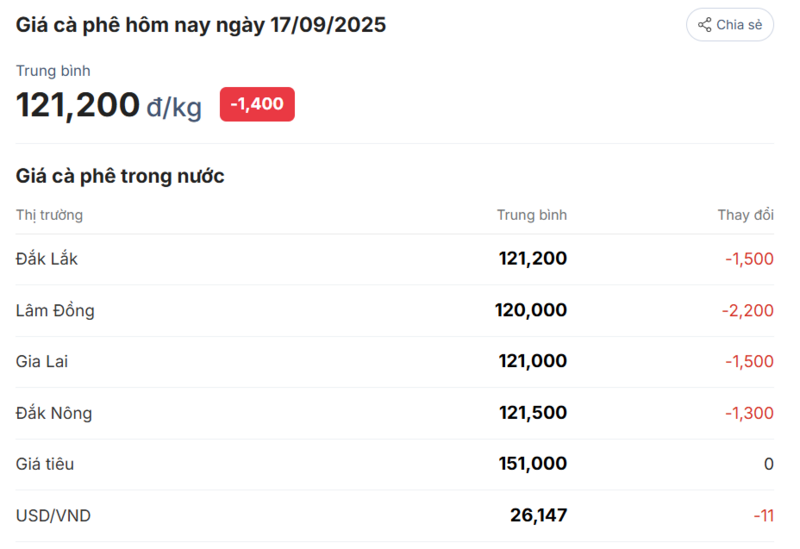Click the red -1,400 change badge
This screenshot has height=549, width=800.
point(257,104)
